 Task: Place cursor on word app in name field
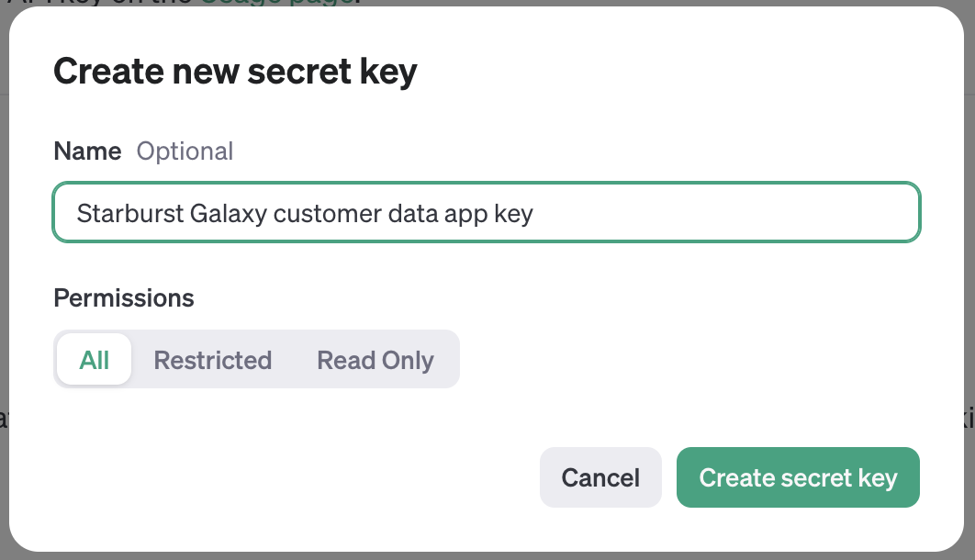click(x=465, y=214)
